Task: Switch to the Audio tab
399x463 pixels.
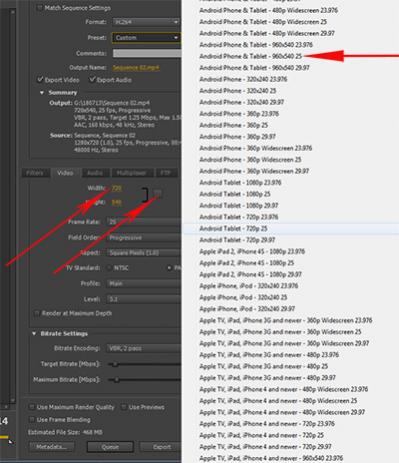Action: [x=95, y=173]
